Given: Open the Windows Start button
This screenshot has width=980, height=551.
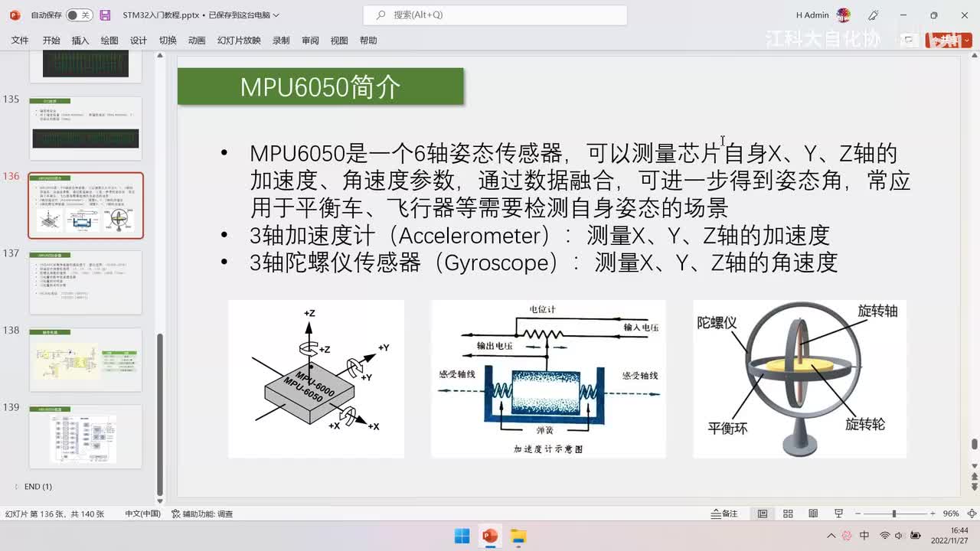Looking at the screenshot, I should pos(462,536).
